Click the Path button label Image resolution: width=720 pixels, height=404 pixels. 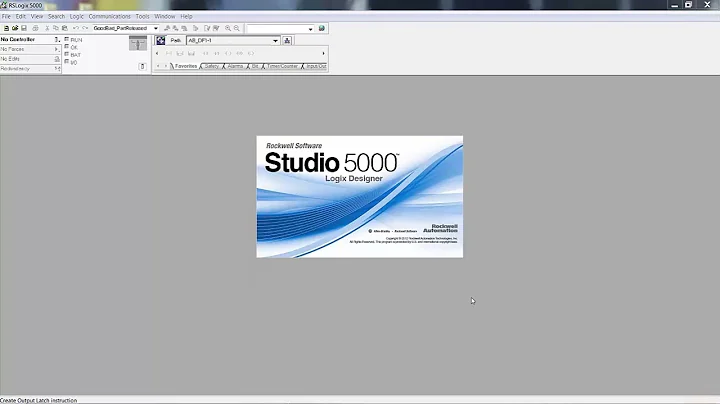tap(175, 40)
